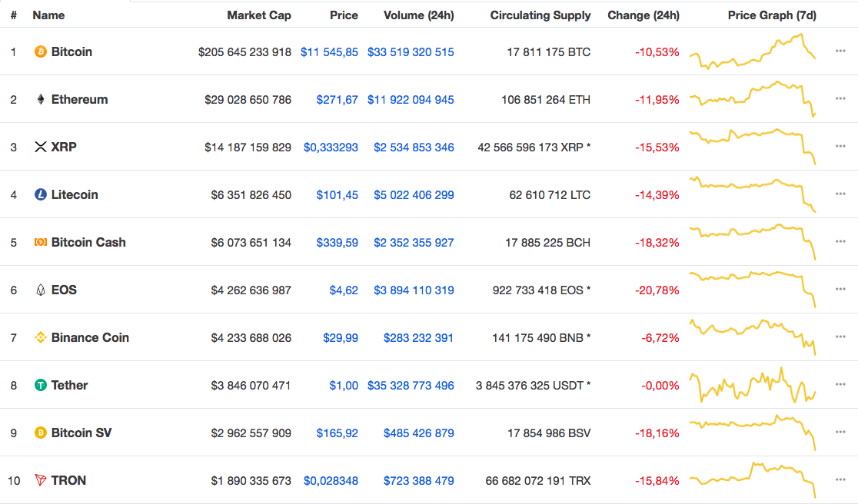858x504 pixels.
Task: Open the options menu for Bitcoin row
Action: coord(840,52)
